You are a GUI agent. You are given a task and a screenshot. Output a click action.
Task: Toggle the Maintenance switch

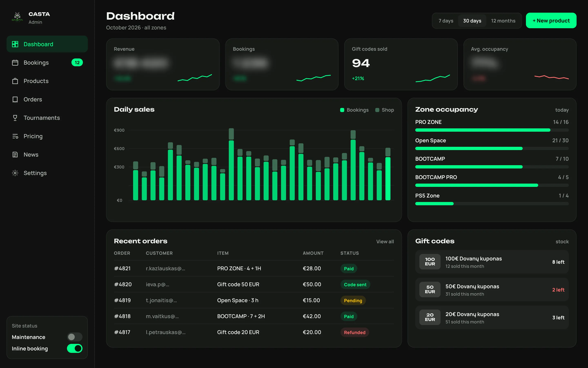coord(75,337)
